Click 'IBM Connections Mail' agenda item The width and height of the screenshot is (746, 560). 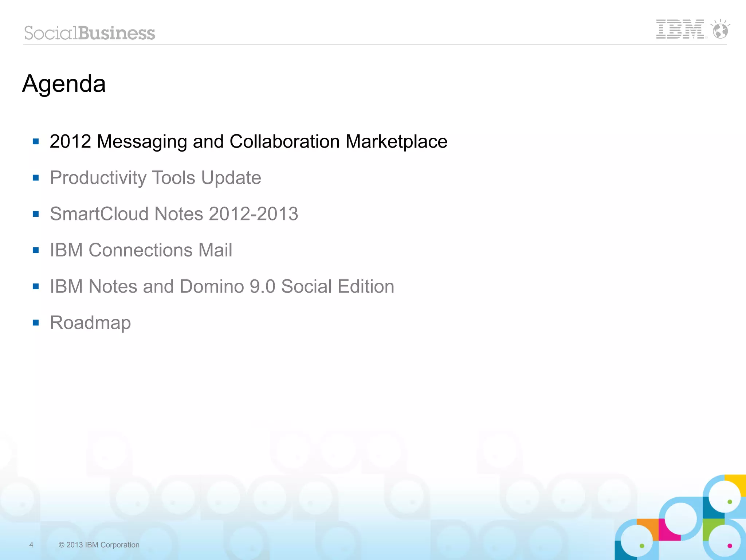tap(141, 250)
